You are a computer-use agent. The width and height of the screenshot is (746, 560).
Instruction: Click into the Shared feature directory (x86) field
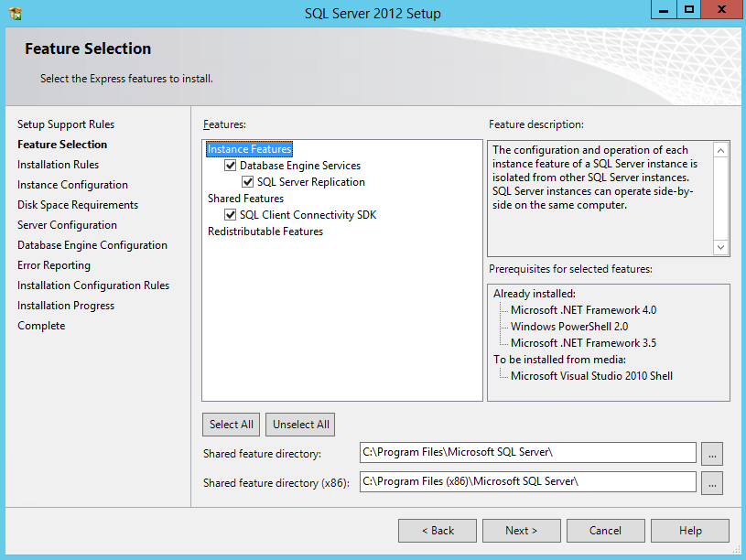[527, 482]
